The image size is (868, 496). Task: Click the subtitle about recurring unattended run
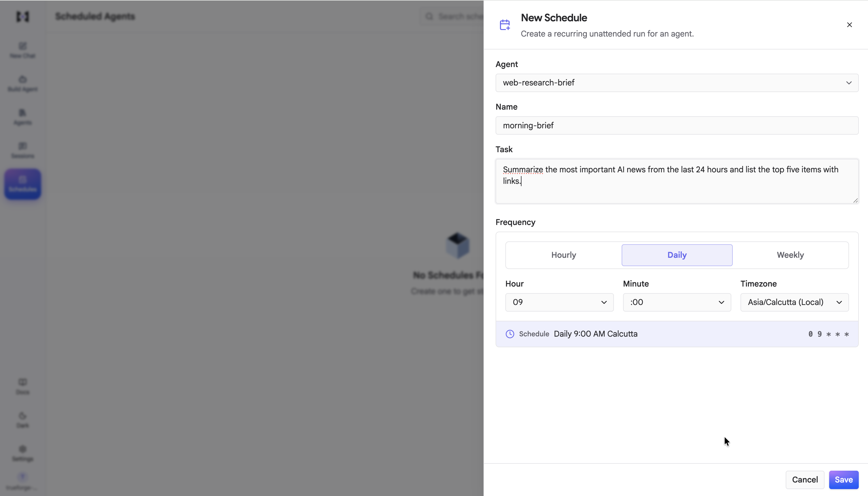607,34
